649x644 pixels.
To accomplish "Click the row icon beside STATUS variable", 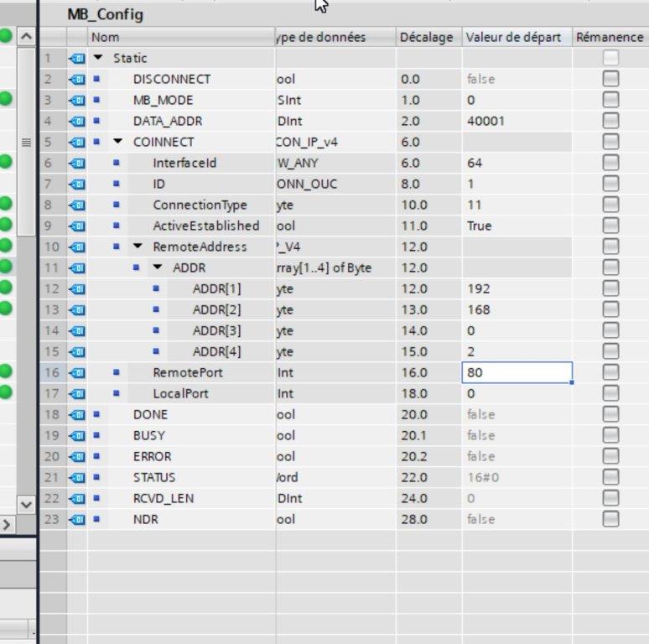I will [x=77, y=477].
